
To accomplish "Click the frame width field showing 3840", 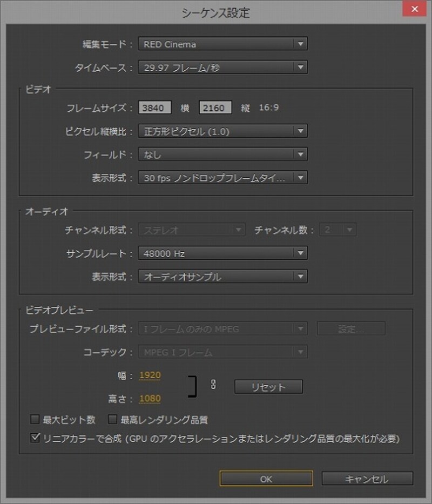I will (x=155, y=108).
